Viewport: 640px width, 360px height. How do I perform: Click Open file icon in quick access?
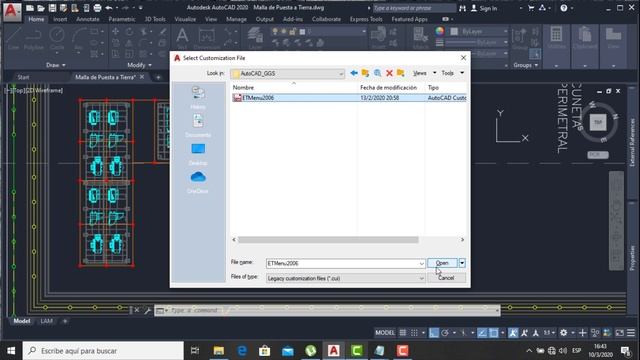point(41,8)
